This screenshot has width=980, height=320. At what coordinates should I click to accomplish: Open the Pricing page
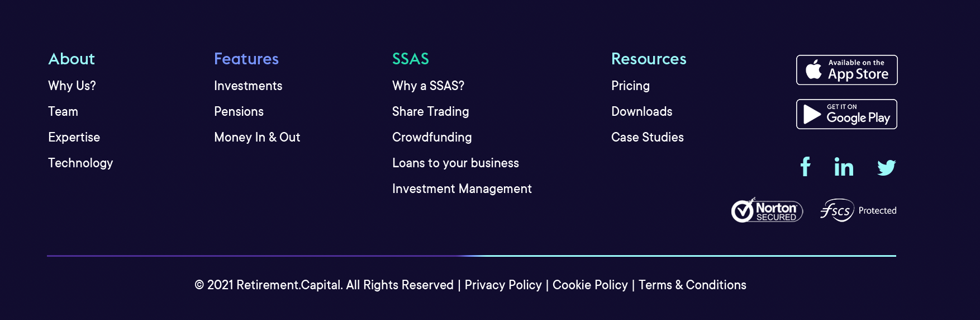point(630,86)
